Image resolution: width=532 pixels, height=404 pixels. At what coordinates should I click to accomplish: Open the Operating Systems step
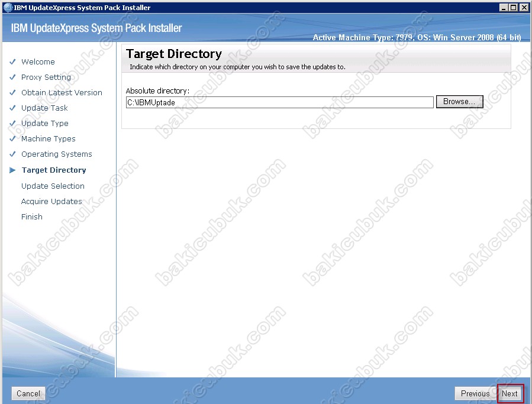pos(57,154)
